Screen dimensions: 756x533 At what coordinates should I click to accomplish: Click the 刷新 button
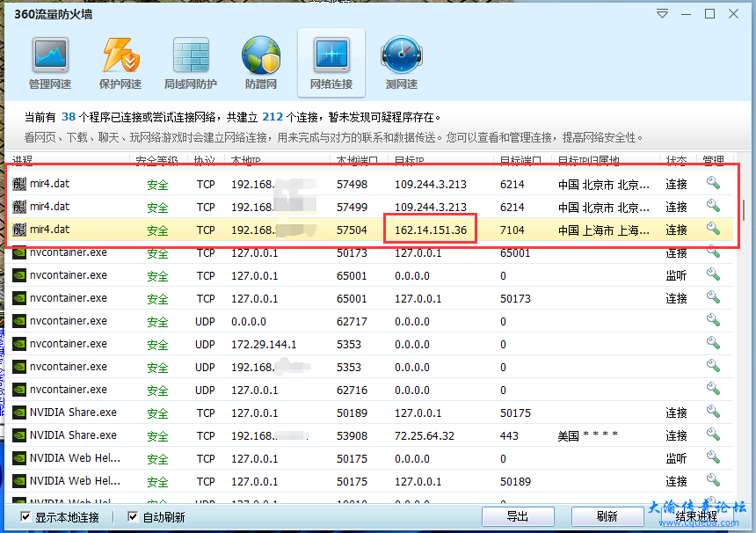[607, 516]
